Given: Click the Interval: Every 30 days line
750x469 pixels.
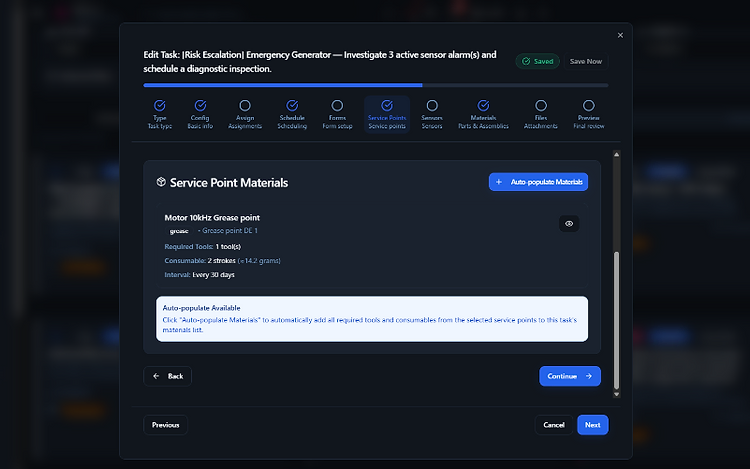Looking at the screenshot, I should 199,275.
